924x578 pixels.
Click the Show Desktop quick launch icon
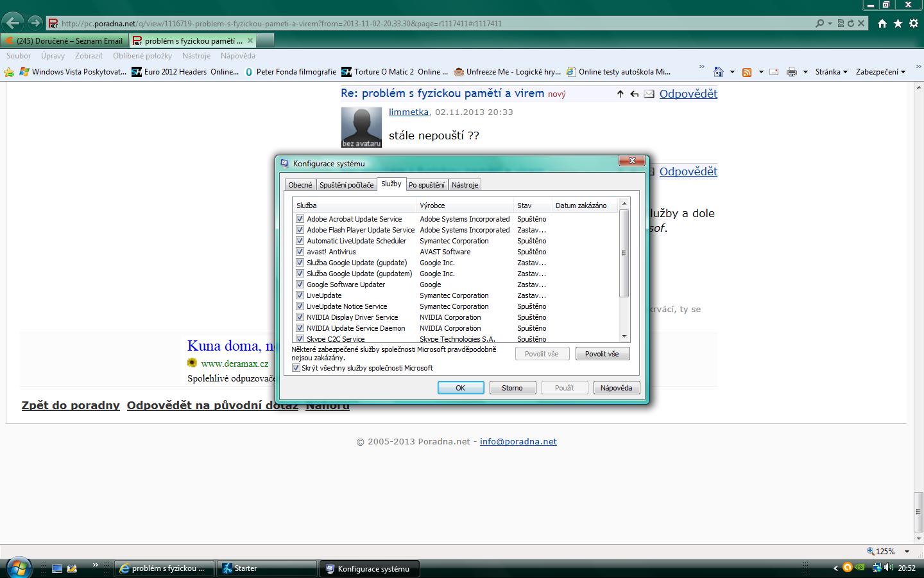click(x=57, y=568)
